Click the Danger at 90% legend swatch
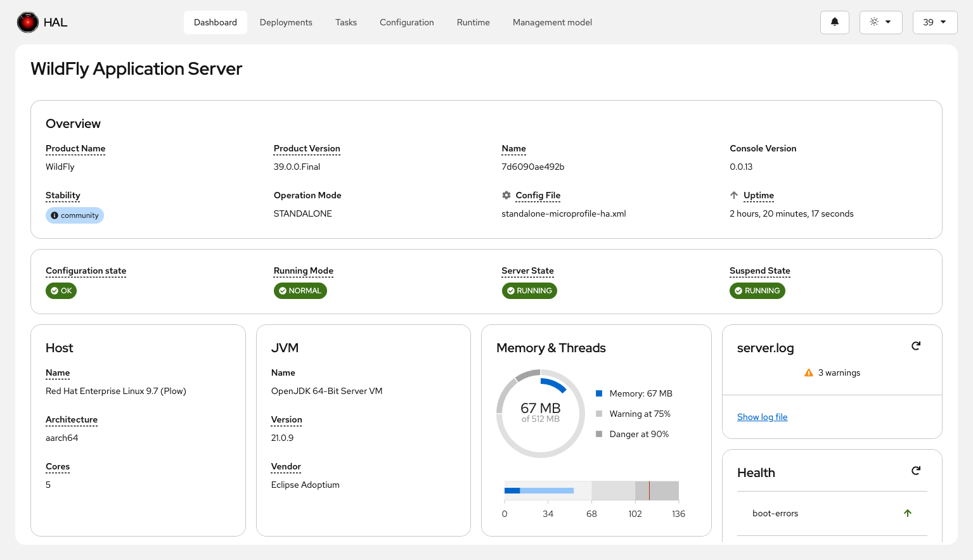The height and width of the screenshot is (560, 973). (x=599, y=434)
